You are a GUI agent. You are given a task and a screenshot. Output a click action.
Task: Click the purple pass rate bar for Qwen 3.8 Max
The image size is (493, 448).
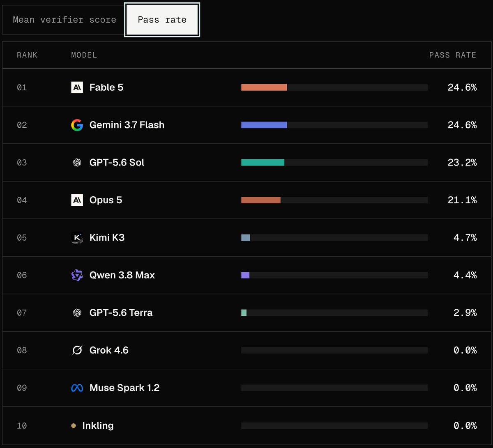point(245,275)
